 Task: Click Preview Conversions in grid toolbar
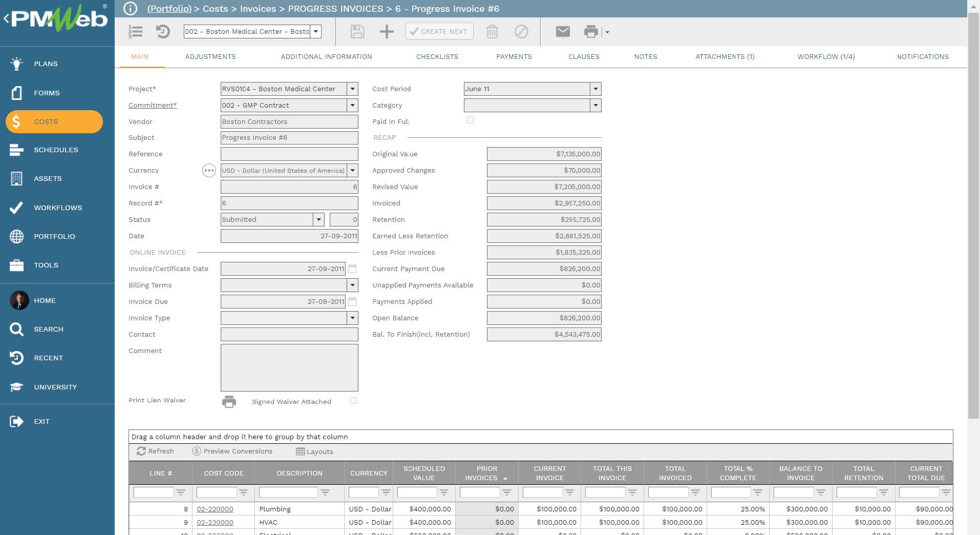pyautogui.click(x=232, y=451)
